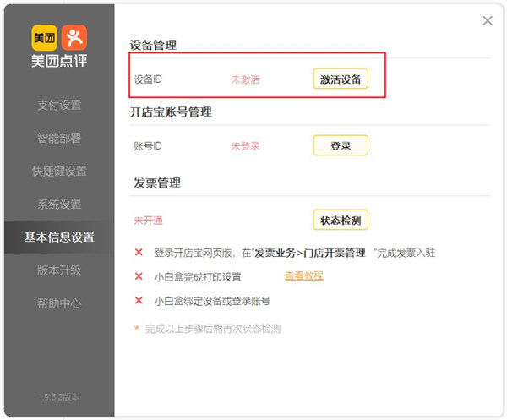
Task: Click the Meituan yellow logo icon
Action: pos(45,37)
